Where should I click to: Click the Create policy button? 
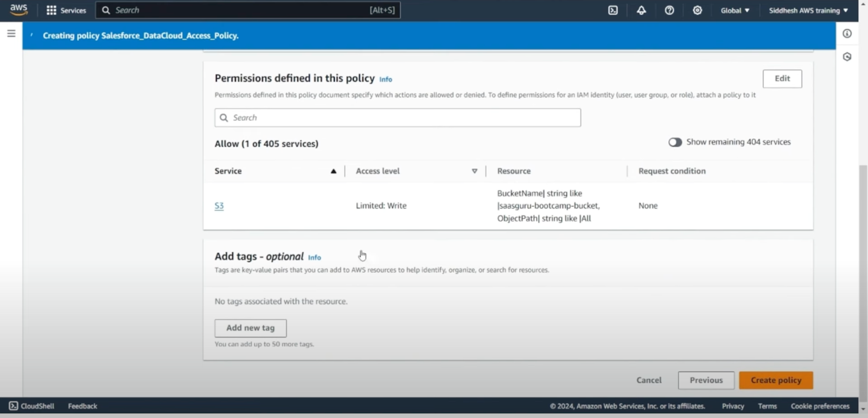(776, 381)
